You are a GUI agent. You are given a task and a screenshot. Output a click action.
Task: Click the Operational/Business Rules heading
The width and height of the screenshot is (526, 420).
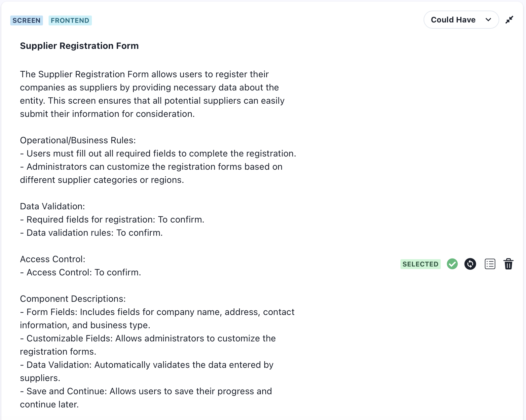78,140
